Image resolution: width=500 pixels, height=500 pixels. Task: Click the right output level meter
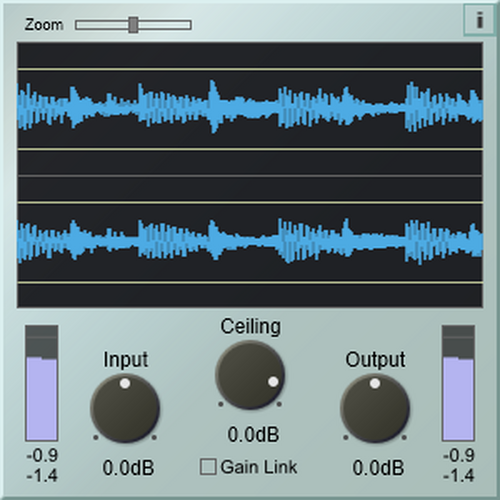(458, 383)
